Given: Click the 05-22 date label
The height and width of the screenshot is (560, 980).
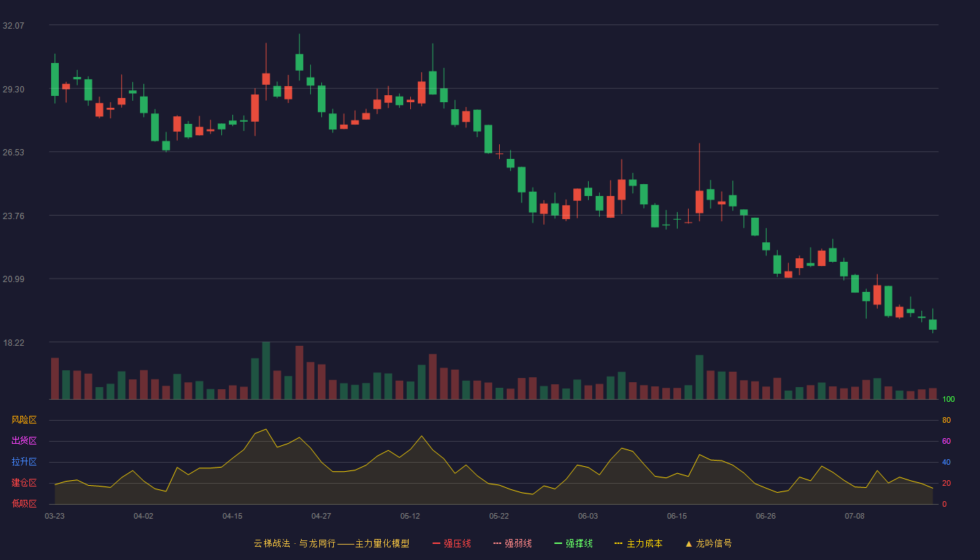Looking at the screenshot, I should click(x=499, y=516).
